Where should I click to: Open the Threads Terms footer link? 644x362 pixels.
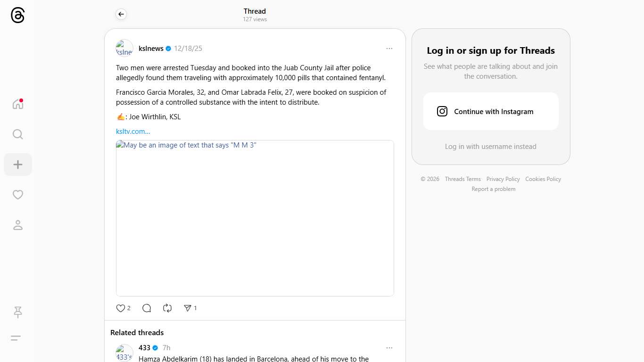[x=462, y=179]
